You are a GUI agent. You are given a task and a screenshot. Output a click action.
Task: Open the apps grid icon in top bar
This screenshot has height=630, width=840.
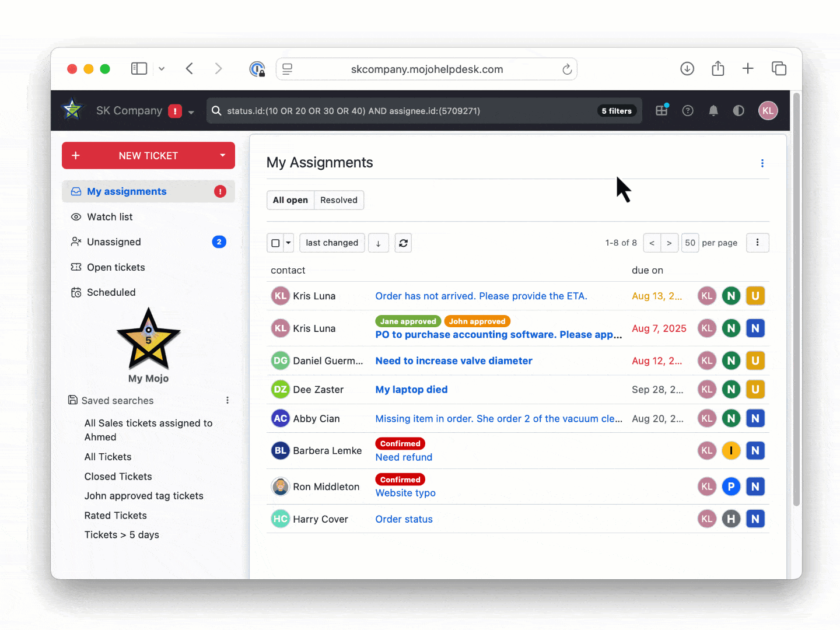[661, 110]
